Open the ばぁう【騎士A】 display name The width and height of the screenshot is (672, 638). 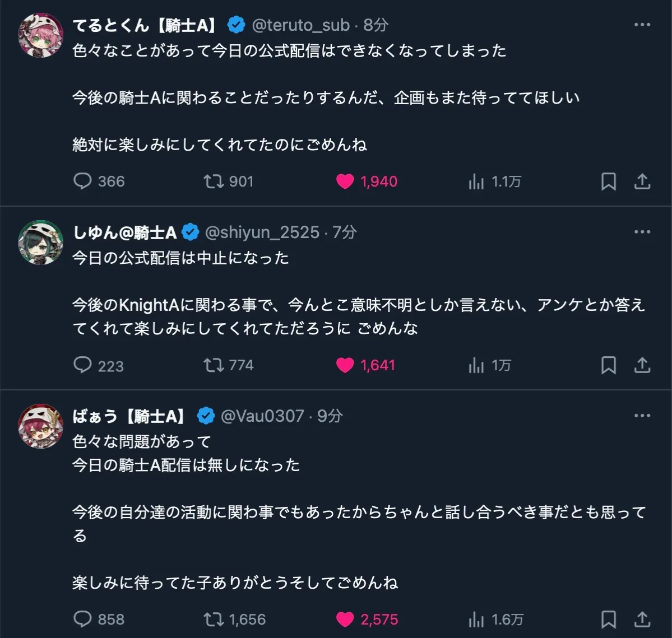(131, 416)
